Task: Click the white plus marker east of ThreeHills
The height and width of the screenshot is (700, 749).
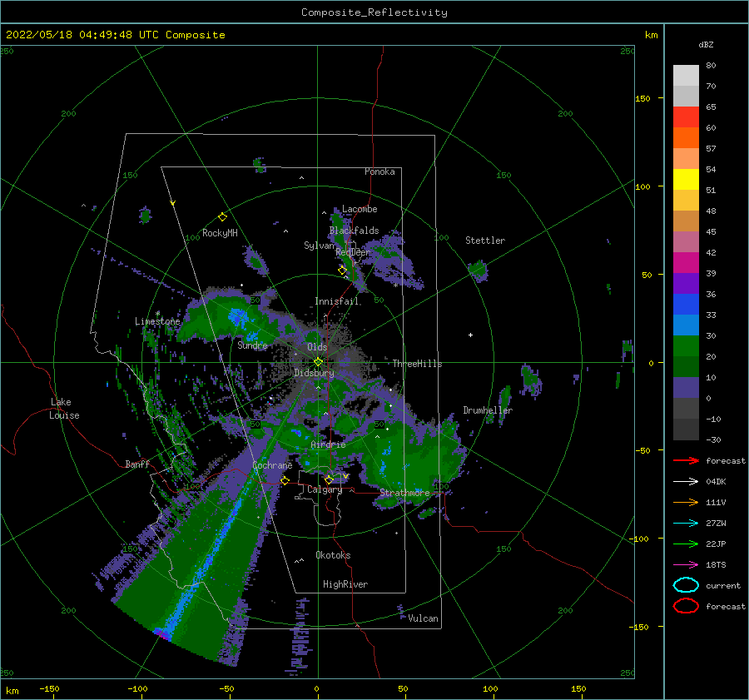Action: pyautogui.click(x=470, y=335)
